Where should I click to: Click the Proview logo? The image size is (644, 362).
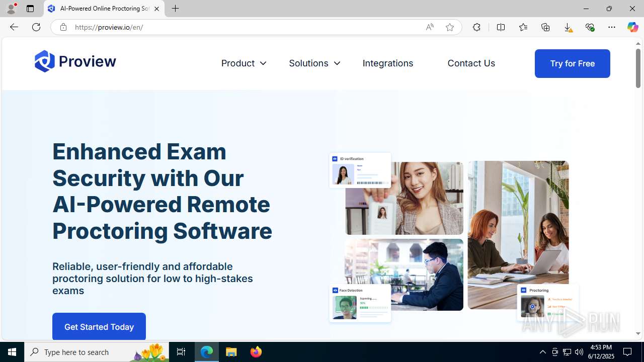coord(75,61)
